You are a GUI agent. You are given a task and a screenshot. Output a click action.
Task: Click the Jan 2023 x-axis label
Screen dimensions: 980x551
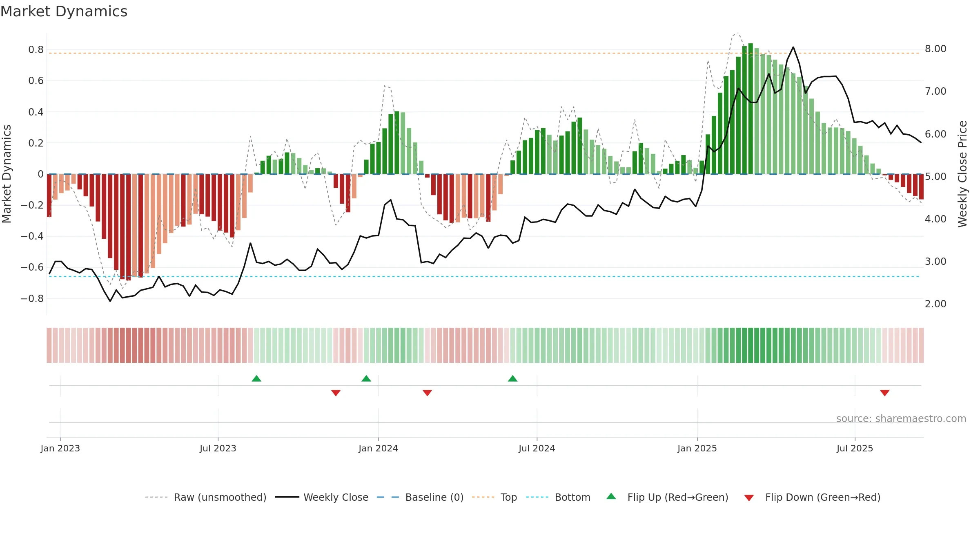point(60,448)
